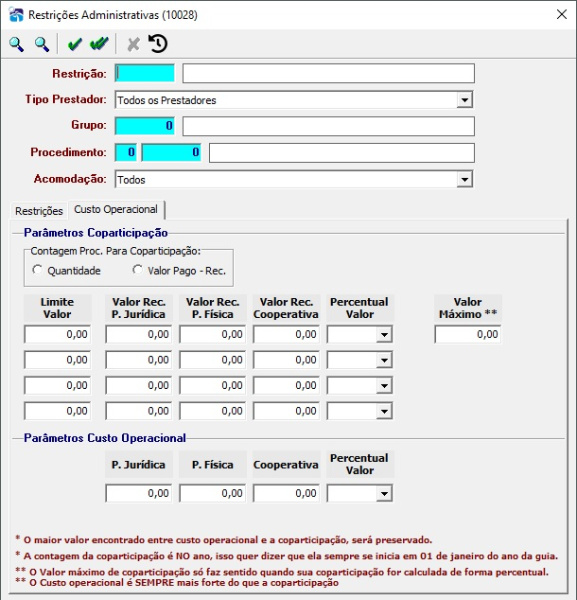The width and height of the screenshot is (577, 600).
Task: Click second row Valor Rec. P. Física field
Action: (x=212, y=360)
